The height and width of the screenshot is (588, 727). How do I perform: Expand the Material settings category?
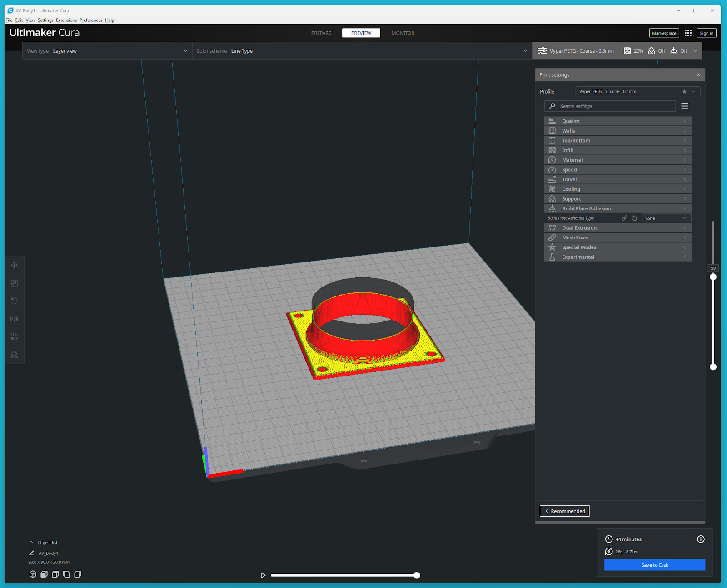[x=617, y=160]
